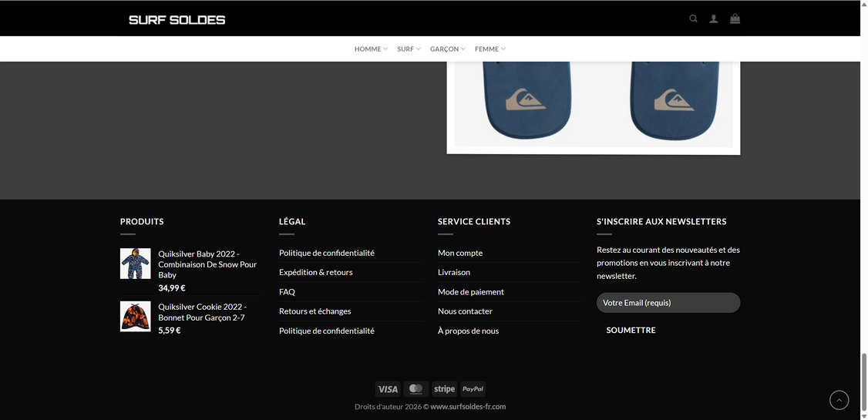Click the Visa payment badge
The width and height of the screenshot is (868, 420).
click(388, 389)
